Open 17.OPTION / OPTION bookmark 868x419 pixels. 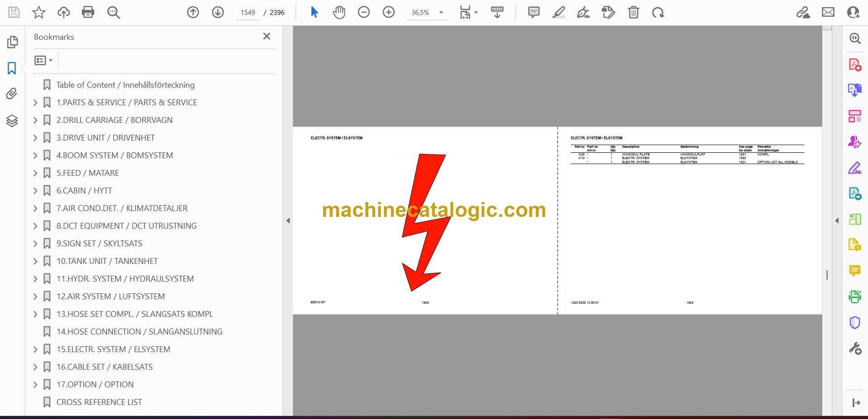coord(95,385)
